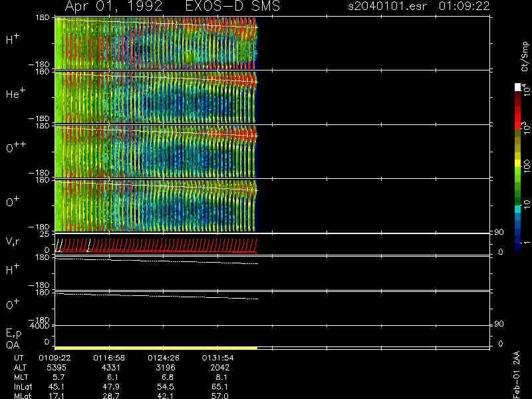Click the yellow QA status bar

point(156,348)
